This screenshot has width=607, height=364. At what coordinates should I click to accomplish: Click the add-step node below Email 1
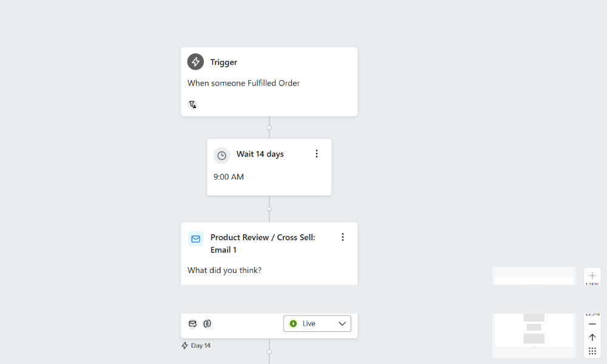coord(270,352)
